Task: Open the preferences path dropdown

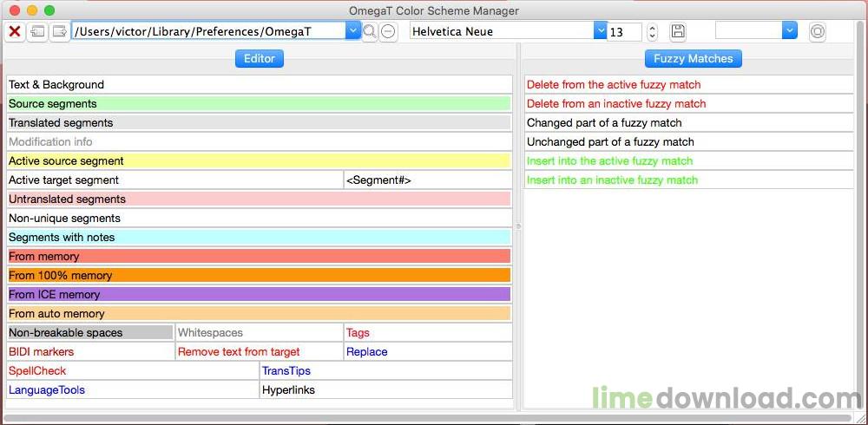Action: click(x=353, y=31)
